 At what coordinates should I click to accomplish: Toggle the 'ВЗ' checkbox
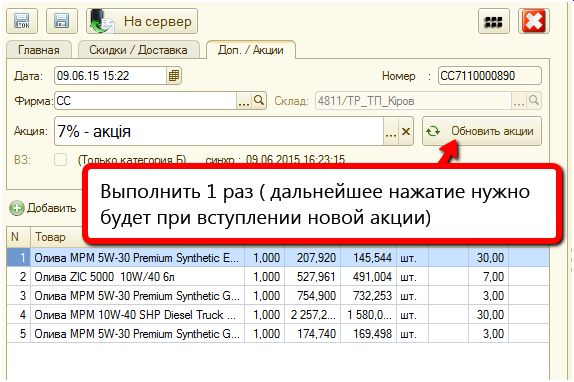[x=60, y=160]
